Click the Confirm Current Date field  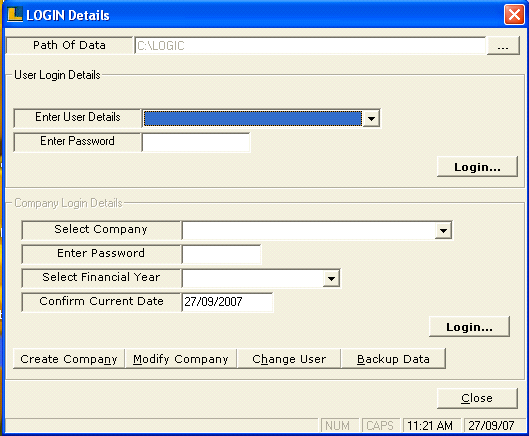coord(227,302)
